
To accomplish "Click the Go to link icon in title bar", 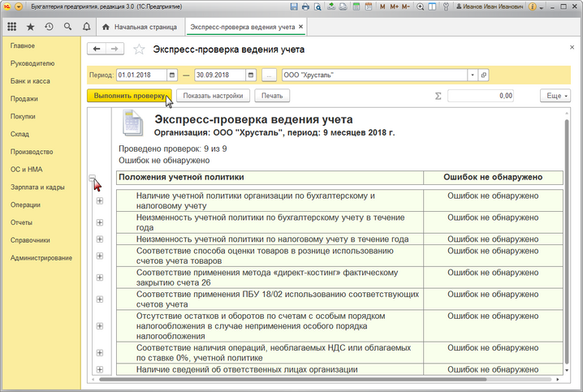I will pos(343,6).
